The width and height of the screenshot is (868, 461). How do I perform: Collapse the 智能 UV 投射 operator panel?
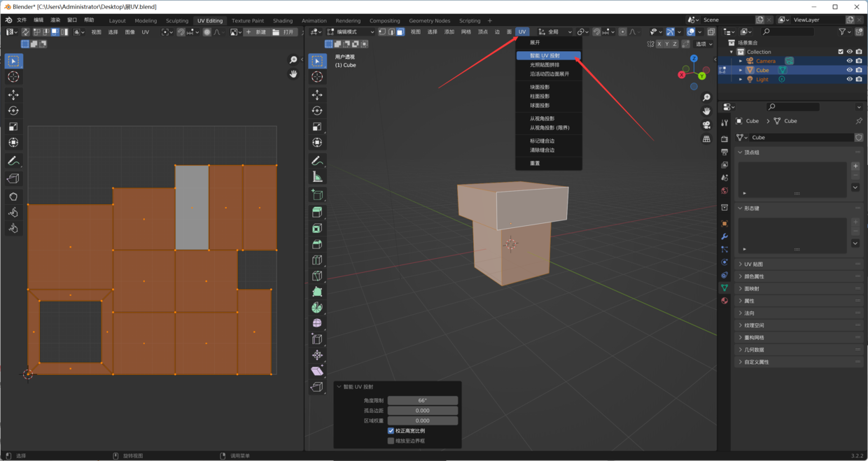pos(339,385)
